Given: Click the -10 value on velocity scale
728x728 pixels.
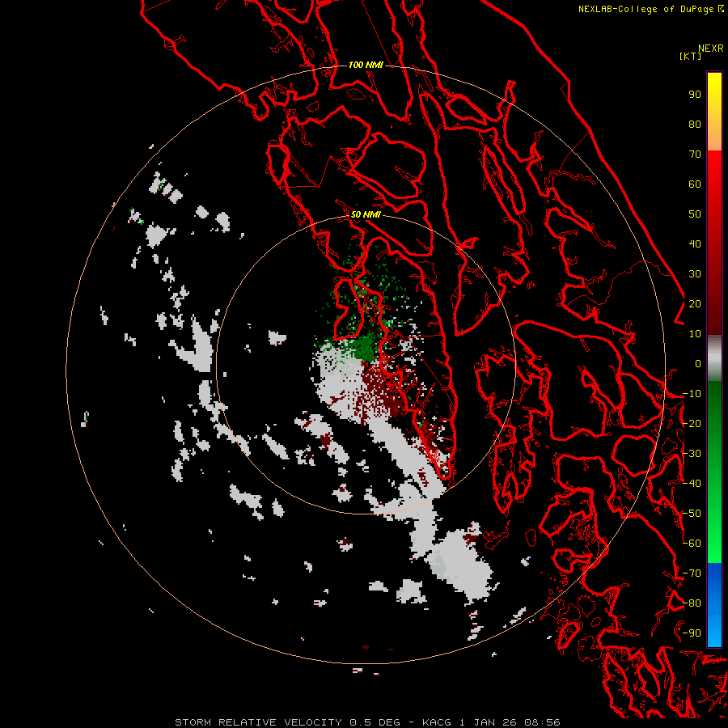Looking at the screenshot, I should [x=692, y=394].
